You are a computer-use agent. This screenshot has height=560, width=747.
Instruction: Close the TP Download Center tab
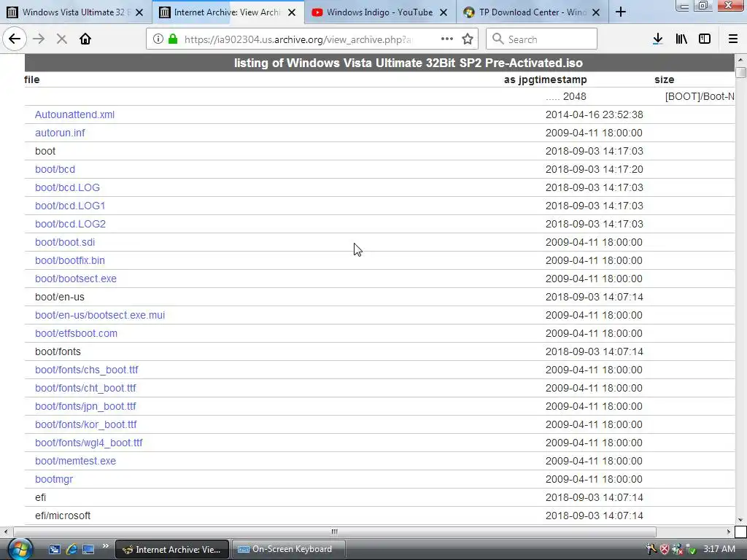click(x=596, y=12)
